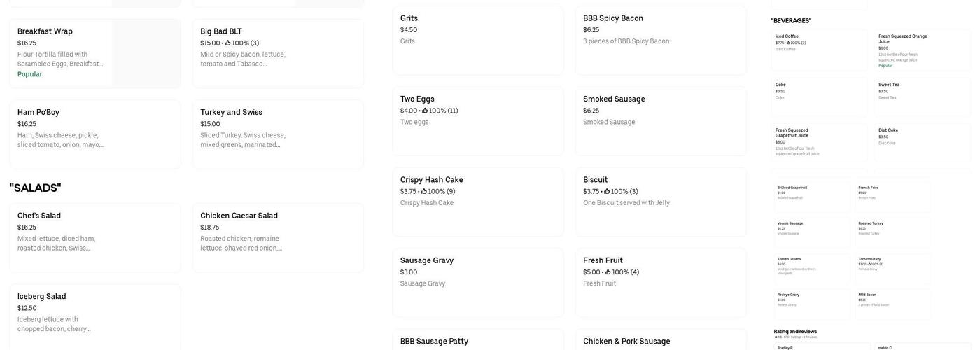Viewport: 980px width, 350px height.
Task: Open the Sweet Tea beverage card
Action: click(x=922, y=96)
